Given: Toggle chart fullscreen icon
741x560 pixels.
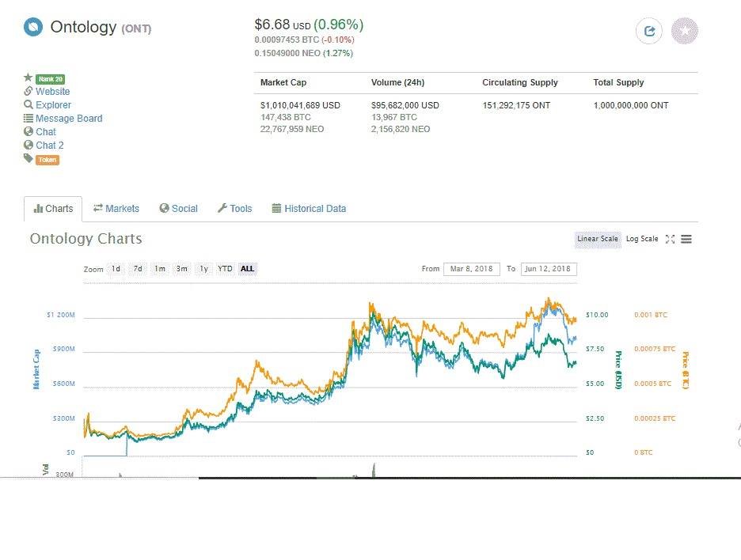Looking at the screenshot, I should [670, 240].
